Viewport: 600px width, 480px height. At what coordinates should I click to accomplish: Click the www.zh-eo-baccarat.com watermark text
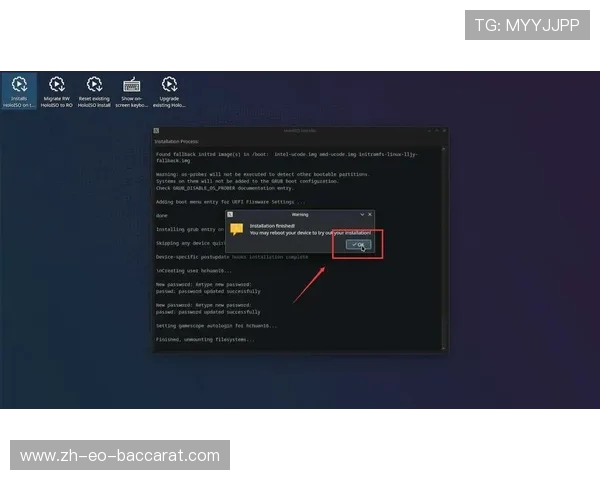(120, 456)
